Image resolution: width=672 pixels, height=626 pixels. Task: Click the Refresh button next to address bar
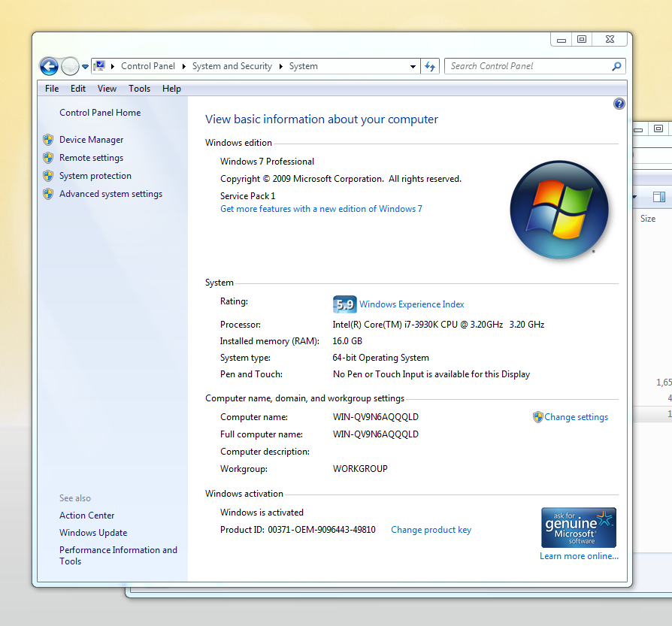click(430, 66)
